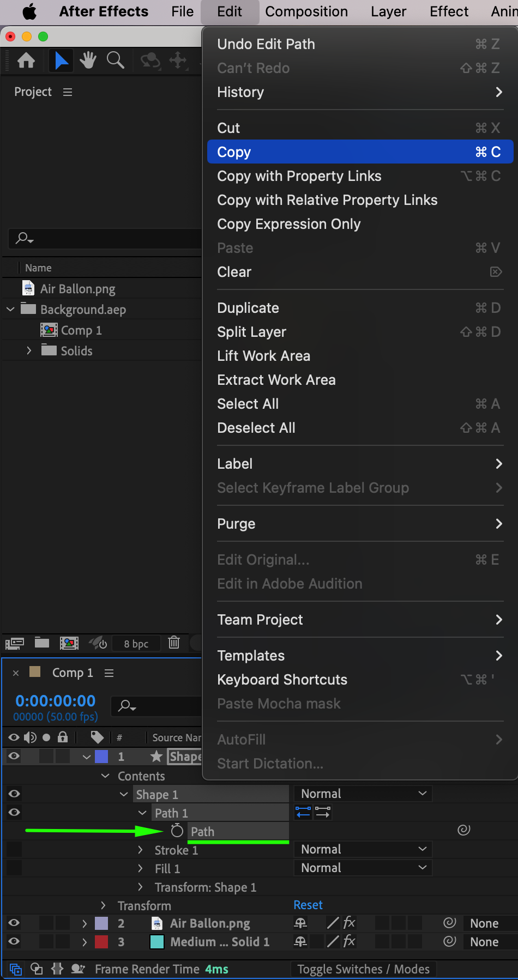This screenshot has height=980, width=518.
Task: Click Interpret Footage icon in Project panel
Action: [x=15, y=643]
